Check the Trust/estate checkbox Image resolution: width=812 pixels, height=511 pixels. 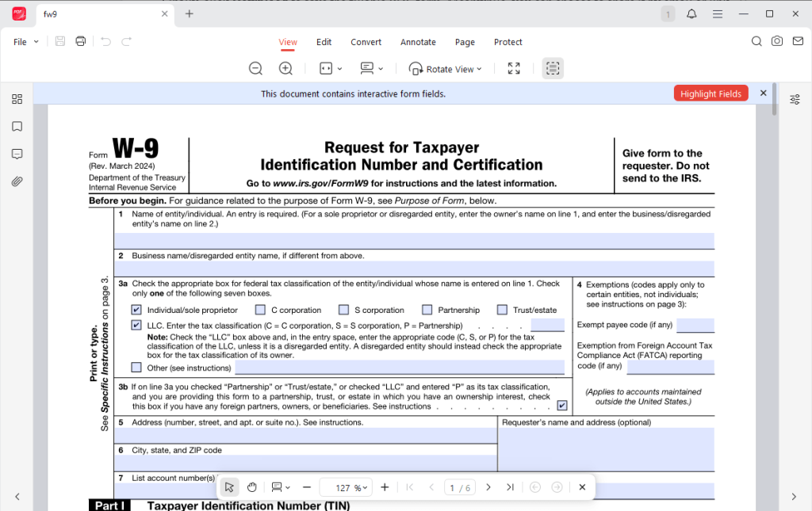point(502,310)
